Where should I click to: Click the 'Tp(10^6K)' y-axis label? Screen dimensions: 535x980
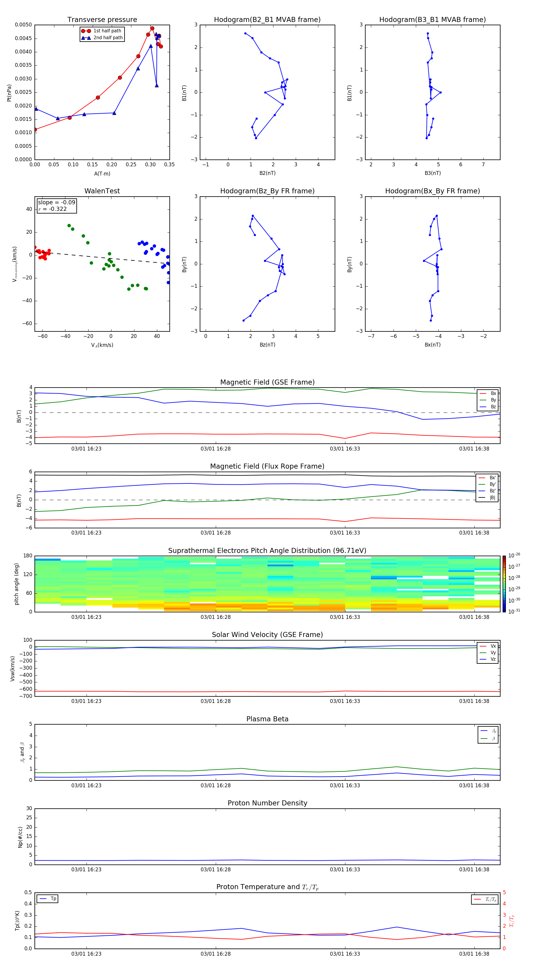click(17, 921)
